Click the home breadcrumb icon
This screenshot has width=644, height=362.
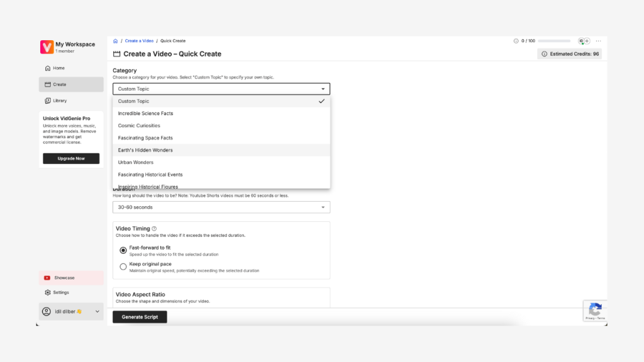click(116, 41)
